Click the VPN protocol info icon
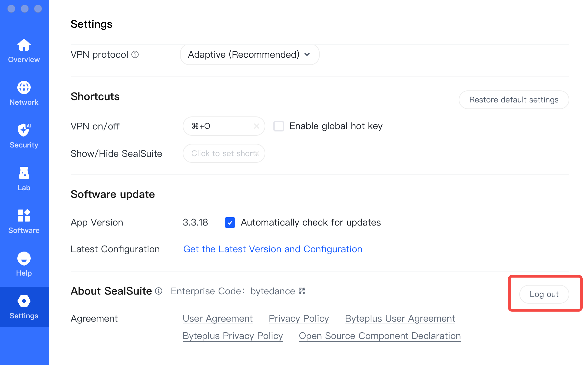588x365 pixels. pyautogui.click(x=135, y=54)
